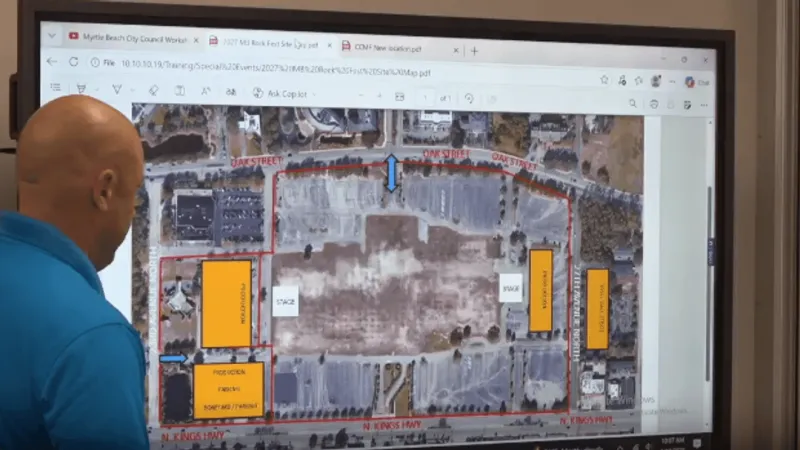Click the right STAGE label on map
The height and width of the screenshot is (450, 800).
[510, 288]
